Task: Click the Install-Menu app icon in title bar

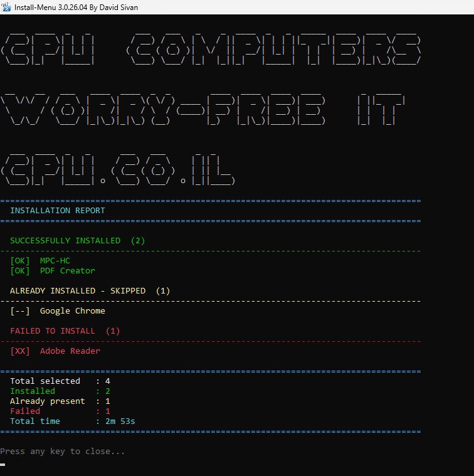Action: pyautogui.click(x=6, y=6)
